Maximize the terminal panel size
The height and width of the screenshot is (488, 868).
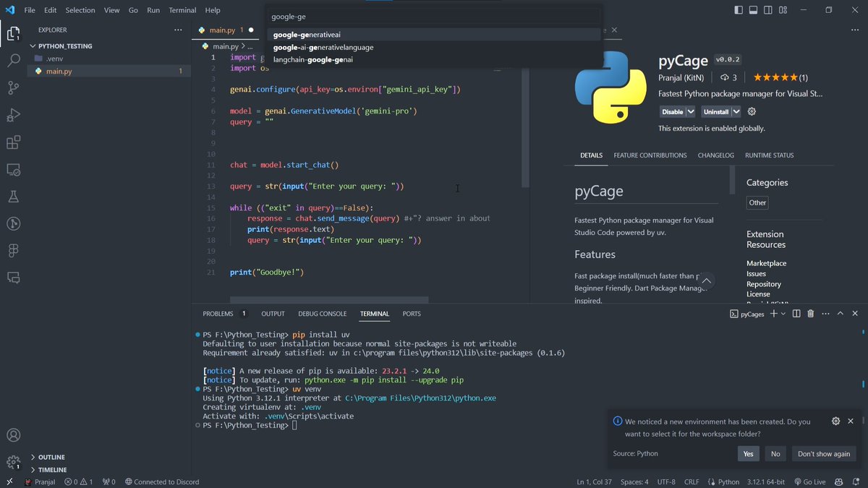pyautogui.click(x=840, y=314)
